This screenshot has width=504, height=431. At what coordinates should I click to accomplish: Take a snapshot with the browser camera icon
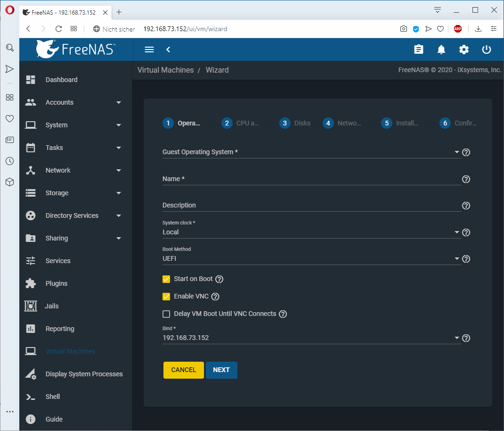coord(404,29)
